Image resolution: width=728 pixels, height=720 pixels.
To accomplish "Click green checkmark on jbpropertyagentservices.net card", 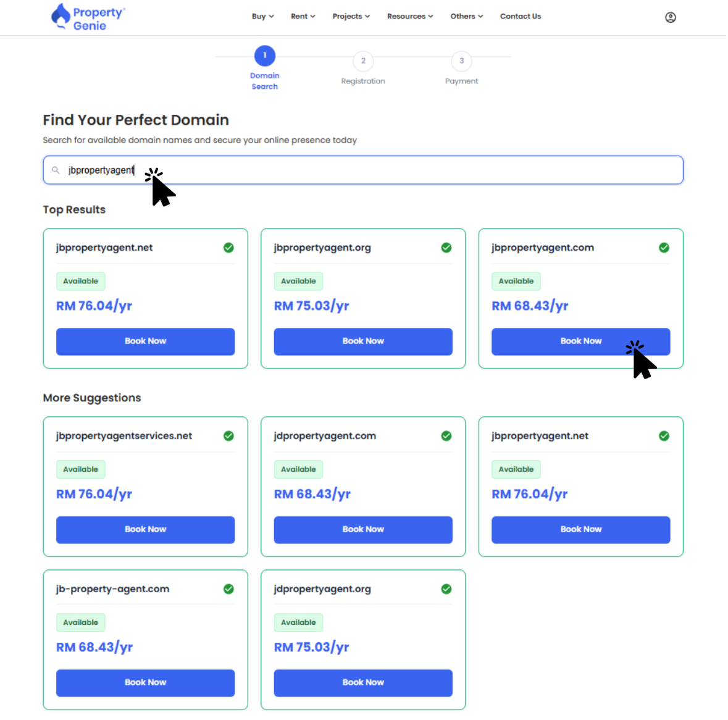I will click(x=228, y=436).
